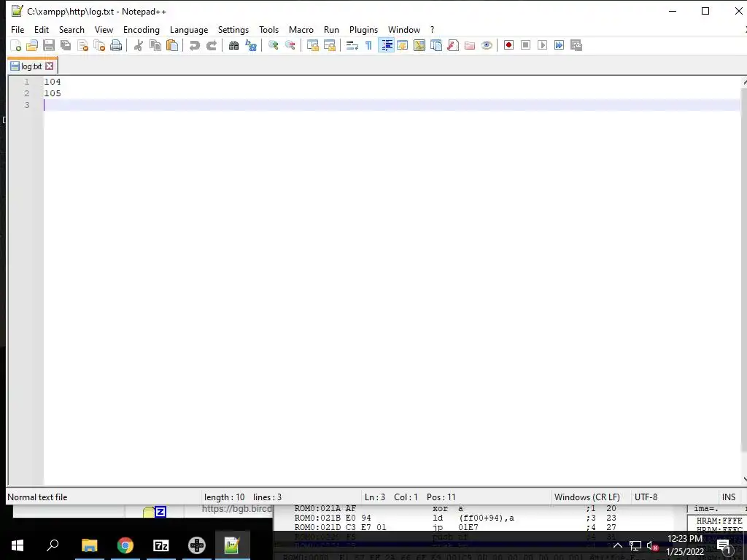Open the Encoding menu

(x=142, y=29)
